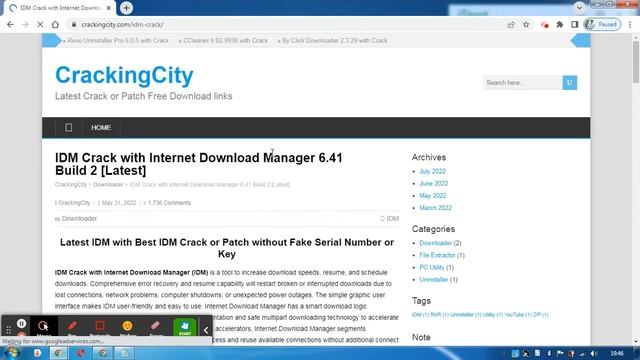Click the left ticker arrow
Viewport: 640px width, 360px height.
click(51, 40)
